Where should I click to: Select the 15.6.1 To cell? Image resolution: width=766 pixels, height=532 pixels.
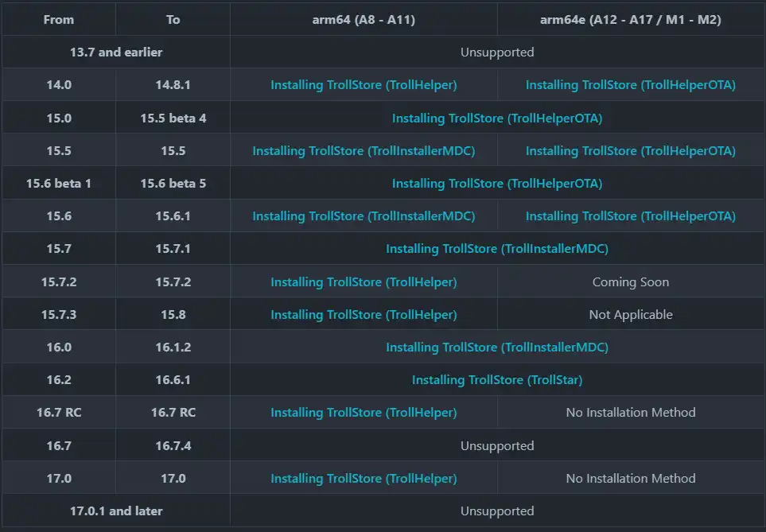point(173,216)
